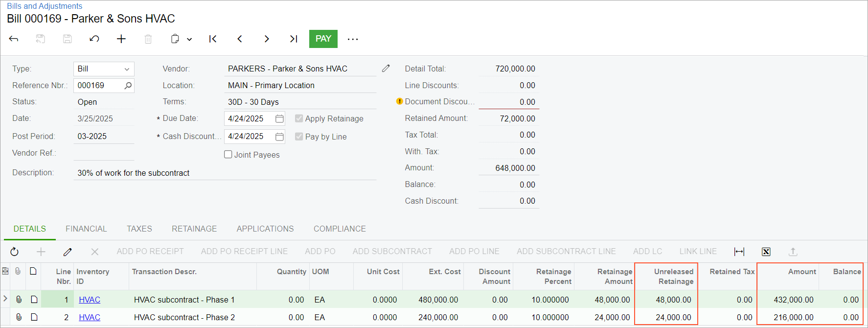Screen dimensions: 868x328
Task: Edit vendor using the pencil icon
Action: [x=386, y=69]
